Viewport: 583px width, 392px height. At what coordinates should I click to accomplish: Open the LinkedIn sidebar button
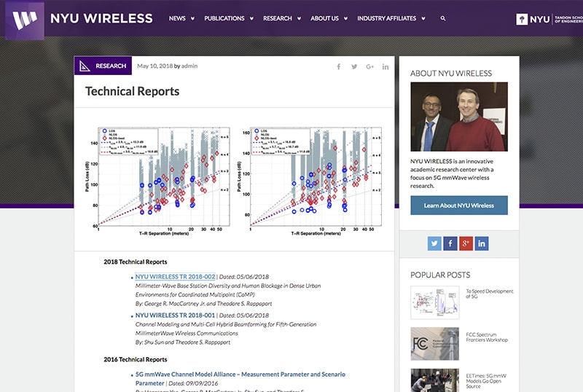tap(482, 243)
